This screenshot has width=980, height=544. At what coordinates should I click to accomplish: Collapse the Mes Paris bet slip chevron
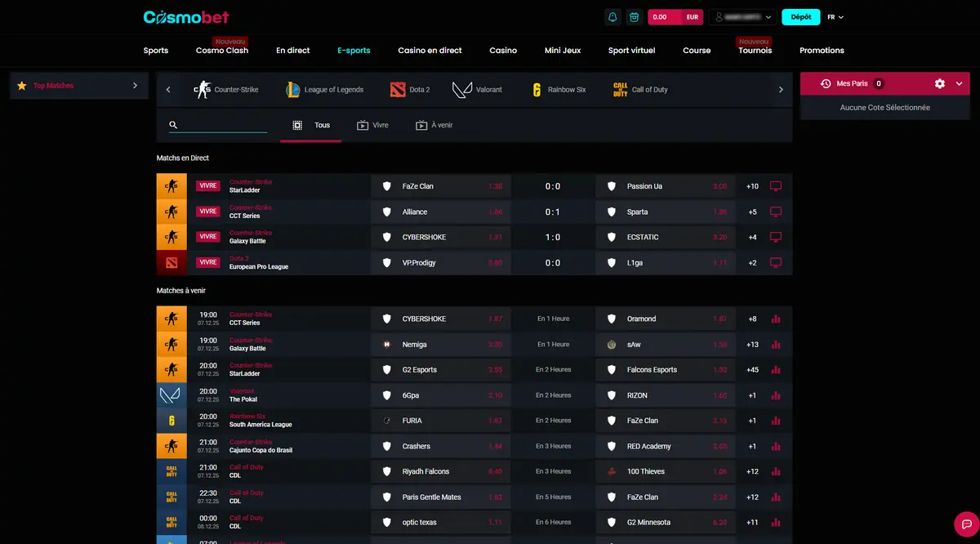coord(959,83)
